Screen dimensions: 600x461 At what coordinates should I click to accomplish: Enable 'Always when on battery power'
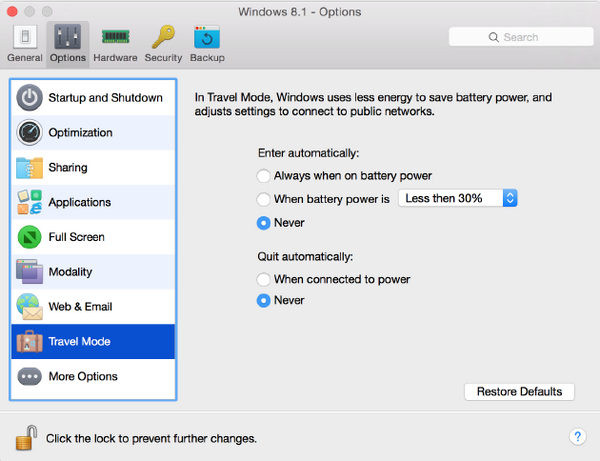pyautogui.click(x=264, y=175)
